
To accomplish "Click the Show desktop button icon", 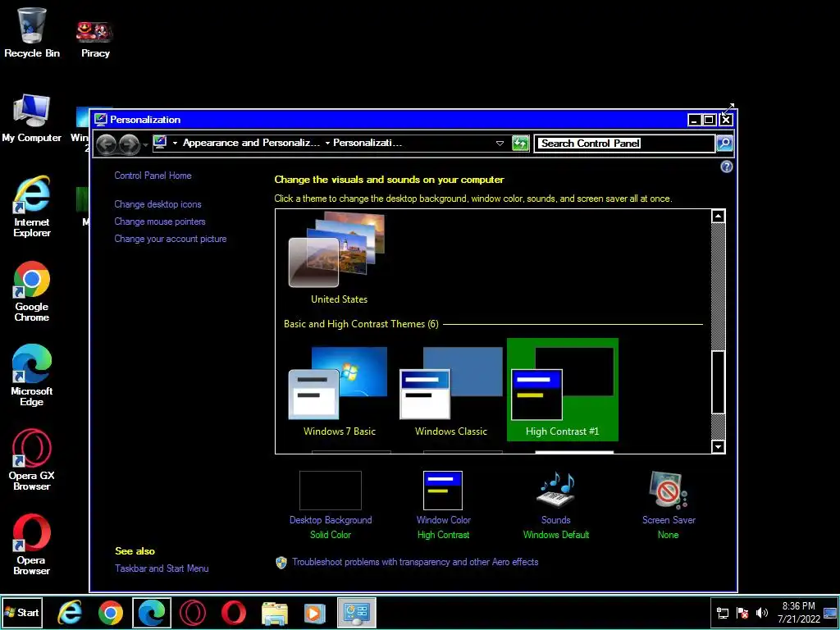I will [x=830, y=613].
